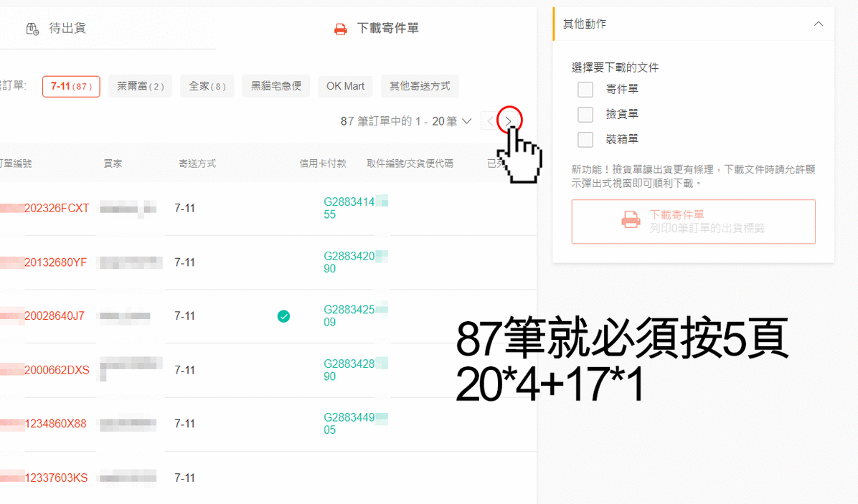Viewport: 858px width, 504px height.
Task: Go to next page of orders
Action: tap(509, 121)
